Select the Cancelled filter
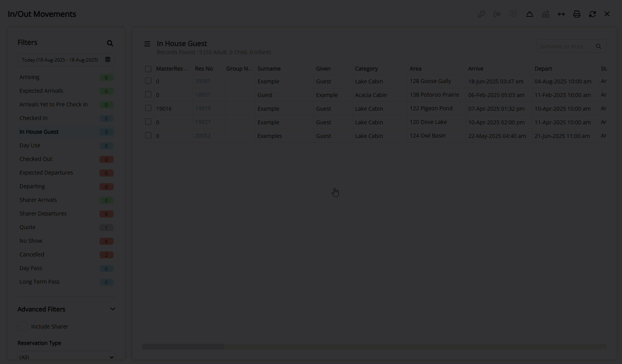 tap(66, 254)
